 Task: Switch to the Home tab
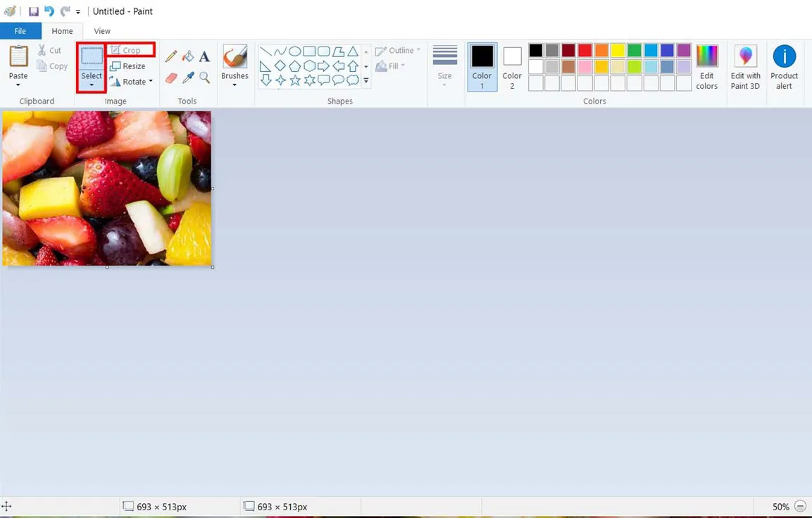click(x=62, y=31)
